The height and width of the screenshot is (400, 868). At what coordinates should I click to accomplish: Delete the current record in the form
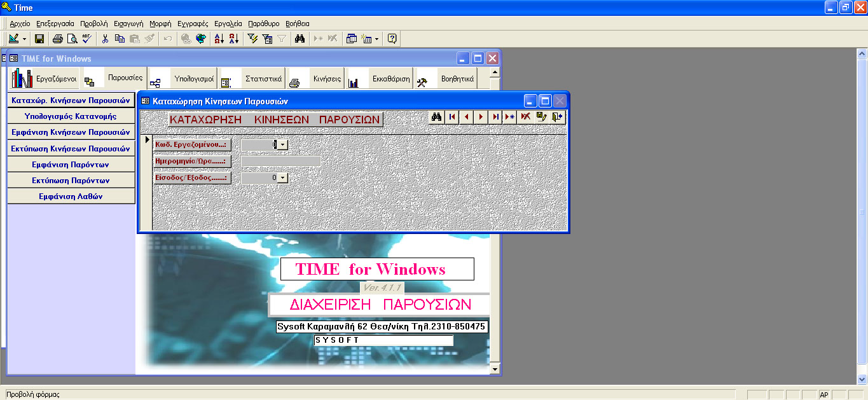[526, 117]
